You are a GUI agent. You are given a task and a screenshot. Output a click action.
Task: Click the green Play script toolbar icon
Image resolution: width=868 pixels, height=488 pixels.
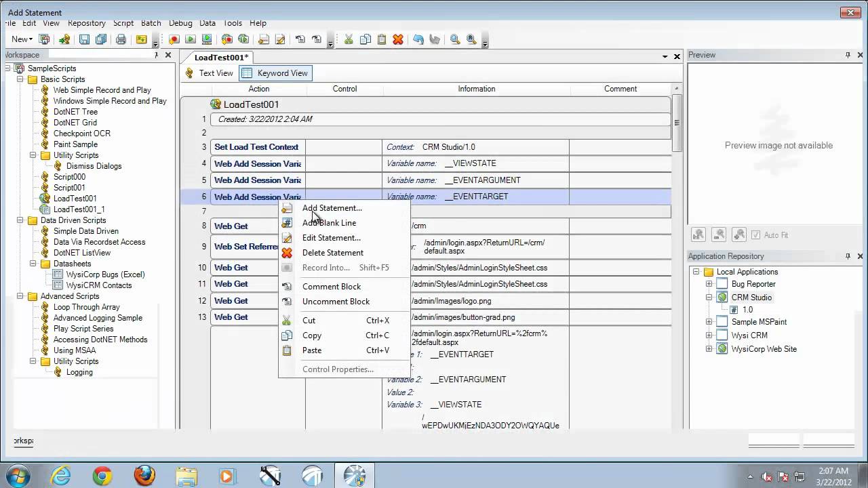pos(191,39)
